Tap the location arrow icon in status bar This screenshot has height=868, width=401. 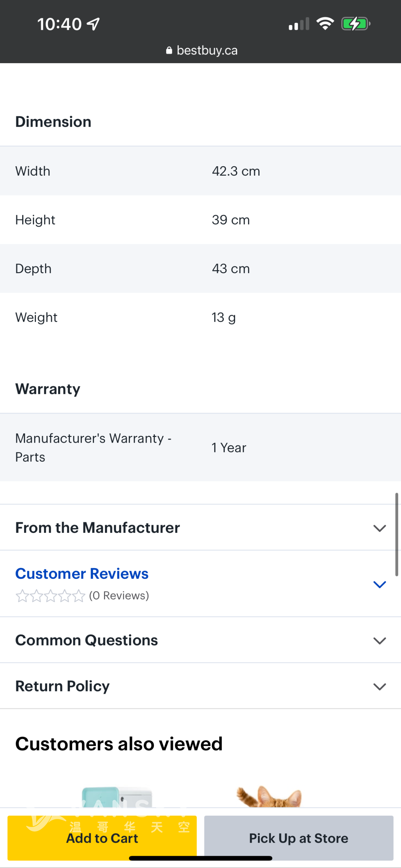pyautogui.click(x=93, y=24)
